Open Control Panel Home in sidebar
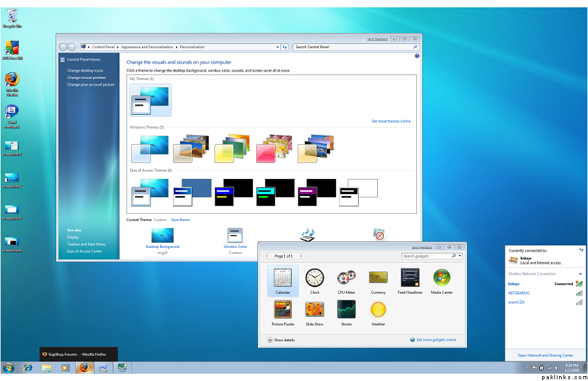 coord(84,59)
